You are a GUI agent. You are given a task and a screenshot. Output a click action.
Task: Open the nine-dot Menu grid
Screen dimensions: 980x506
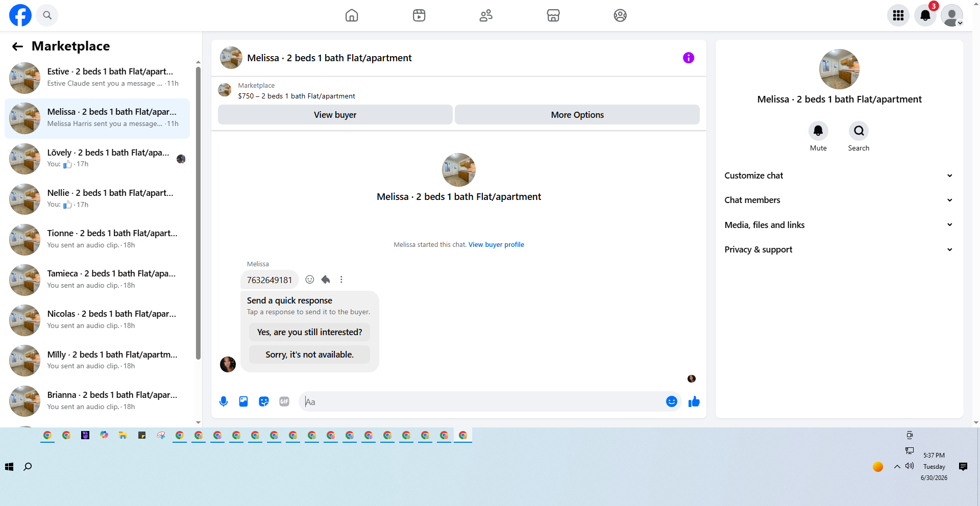pyautogui.click(x=898, y=15)
